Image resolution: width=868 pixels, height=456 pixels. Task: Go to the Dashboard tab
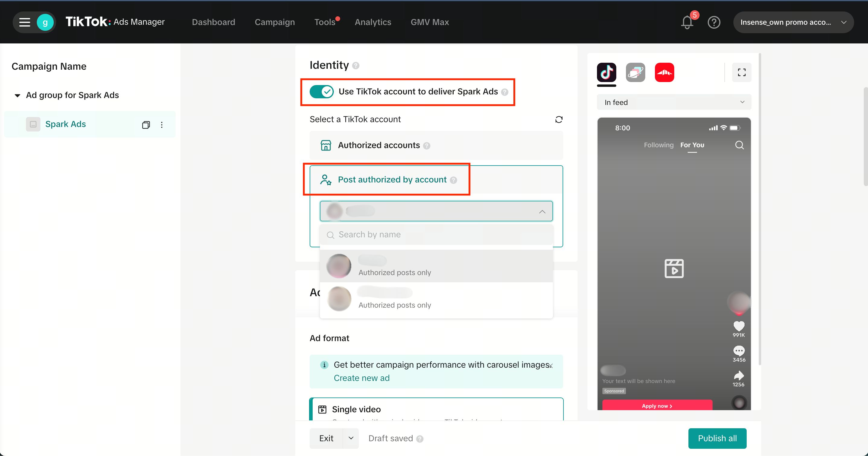click(213, 22)
